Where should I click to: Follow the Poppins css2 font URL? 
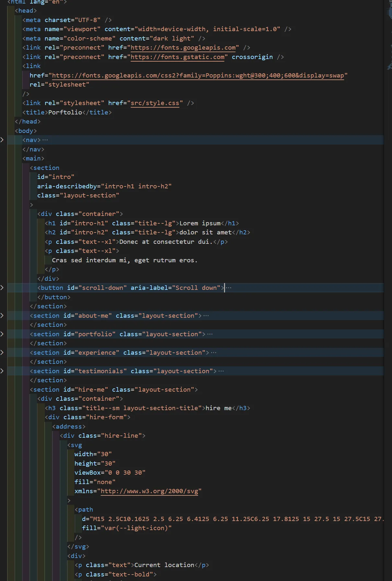pyautogui.click(x=198, y=76)
